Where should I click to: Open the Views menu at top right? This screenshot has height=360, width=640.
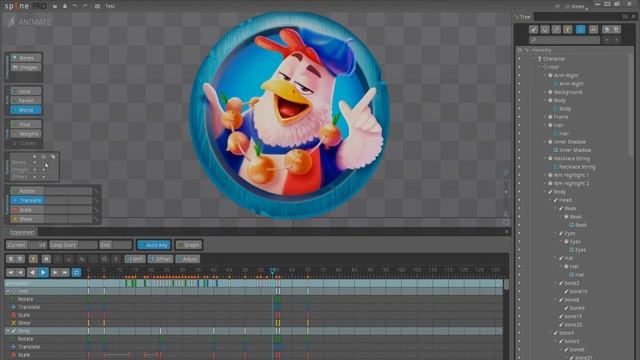coord(577,7)
